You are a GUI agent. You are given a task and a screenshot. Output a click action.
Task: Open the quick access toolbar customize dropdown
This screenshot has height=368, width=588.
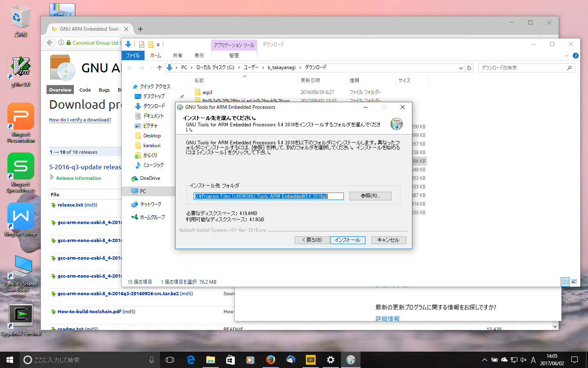[x=158, y=45]
